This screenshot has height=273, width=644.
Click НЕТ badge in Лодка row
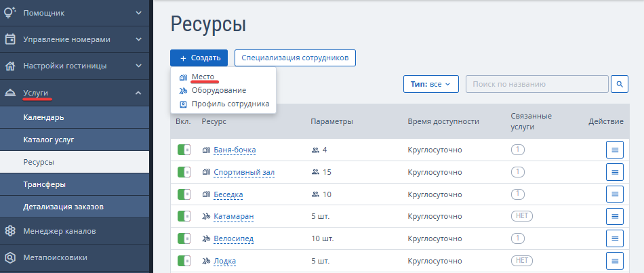[x=521, y=260]
